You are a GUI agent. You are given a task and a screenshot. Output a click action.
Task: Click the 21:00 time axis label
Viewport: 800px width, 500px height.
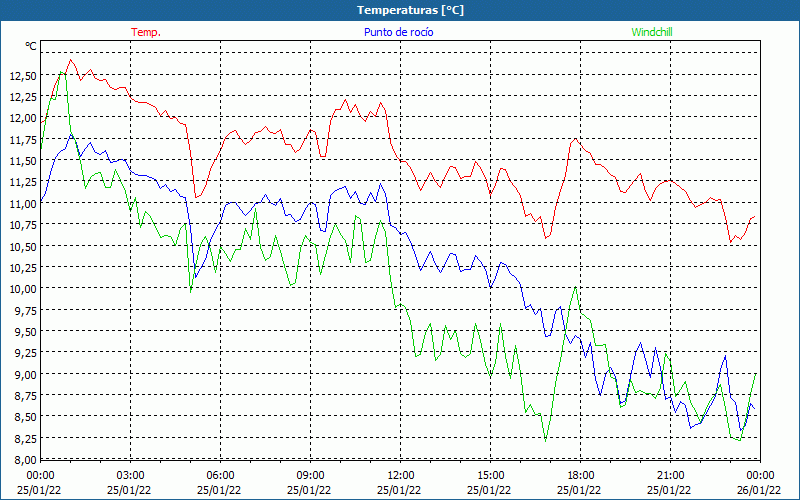coord(670,476)
